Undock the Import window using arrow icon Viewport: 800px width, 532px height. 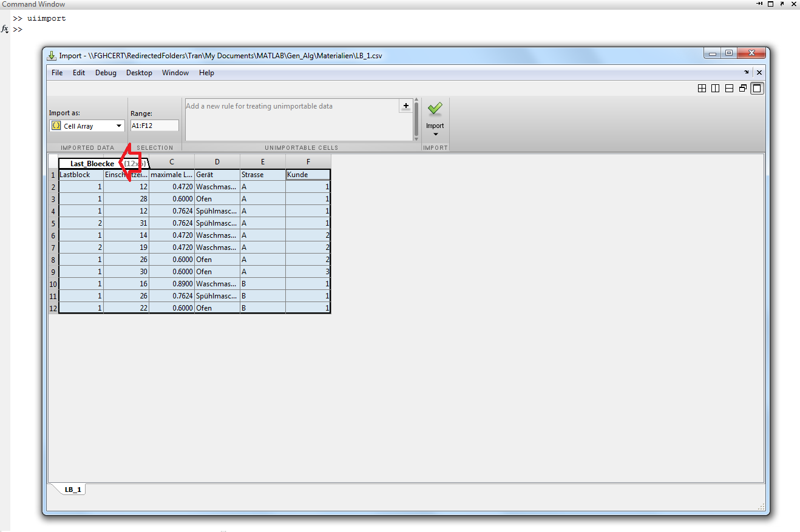[x=747, y=72]
